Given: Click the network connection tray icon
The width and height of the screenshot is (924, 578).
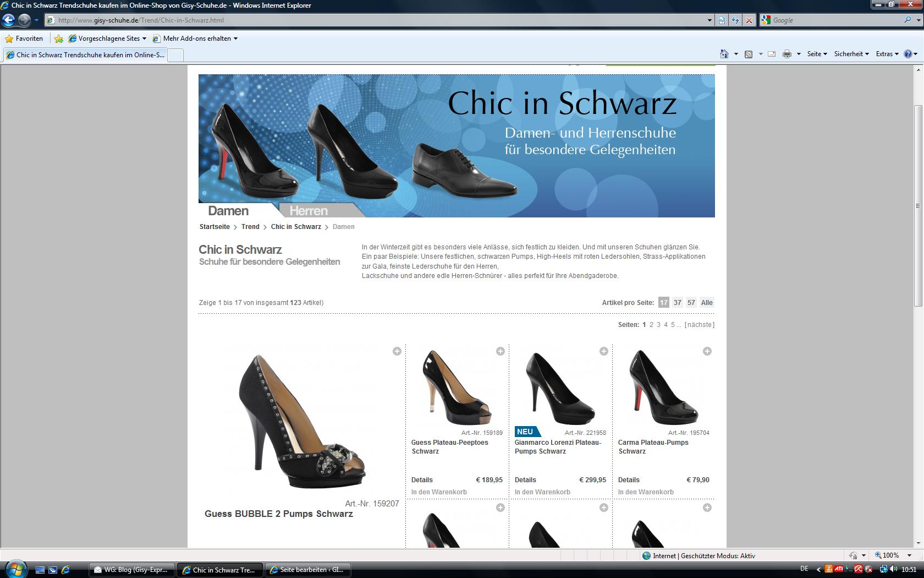Looking at the screenshot, I should click(x=883, y=569).
